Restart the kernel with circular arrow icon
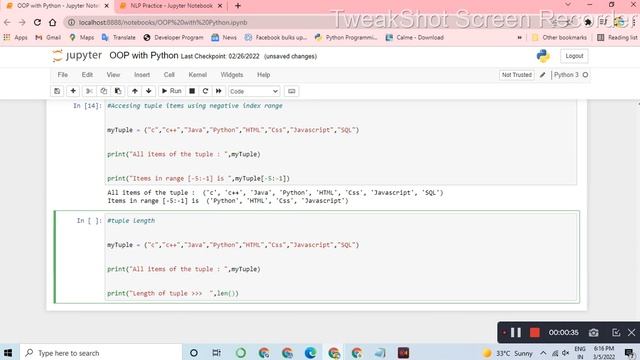The image size is (640, 360). pyautogui.click(x=205, y=91)
